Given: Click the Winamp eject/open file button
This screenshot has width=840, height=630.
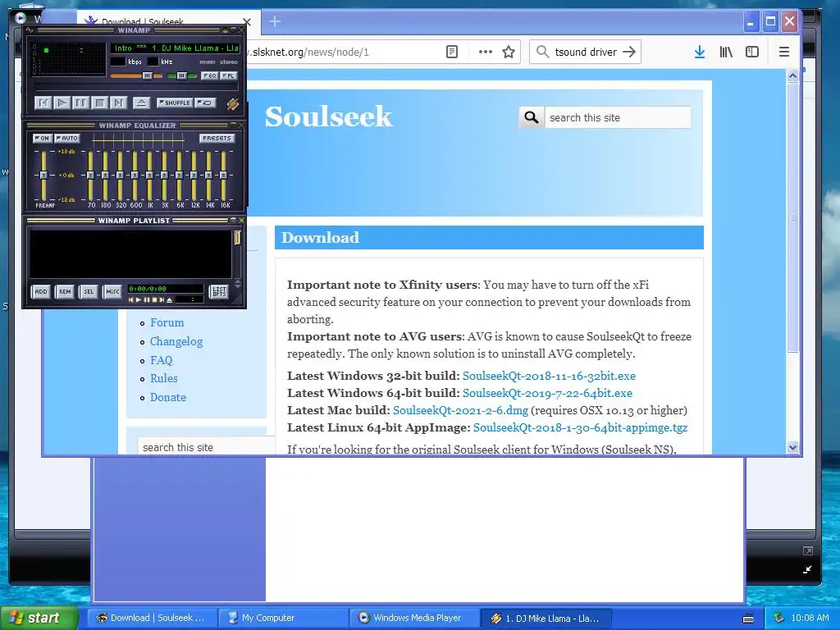Looking at the screenshot, I should click(x=141, y=103).
